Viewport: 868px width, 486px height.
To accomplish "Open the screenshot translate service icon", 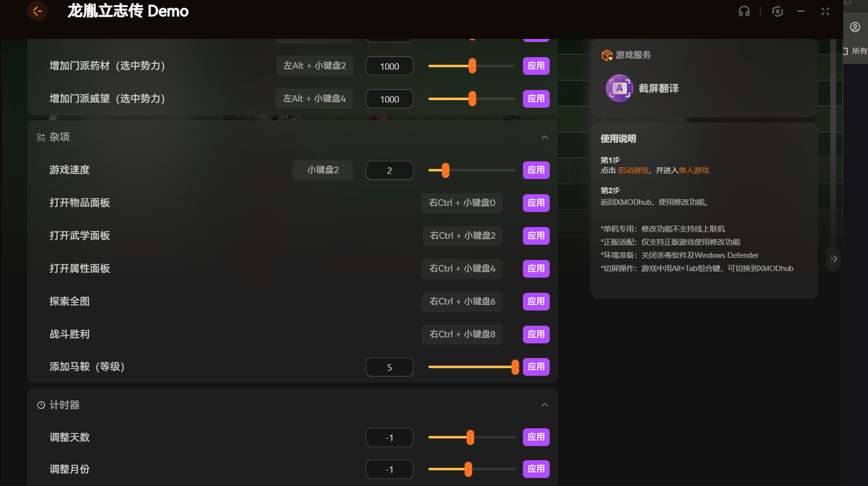I will click(x=619, y=89).
